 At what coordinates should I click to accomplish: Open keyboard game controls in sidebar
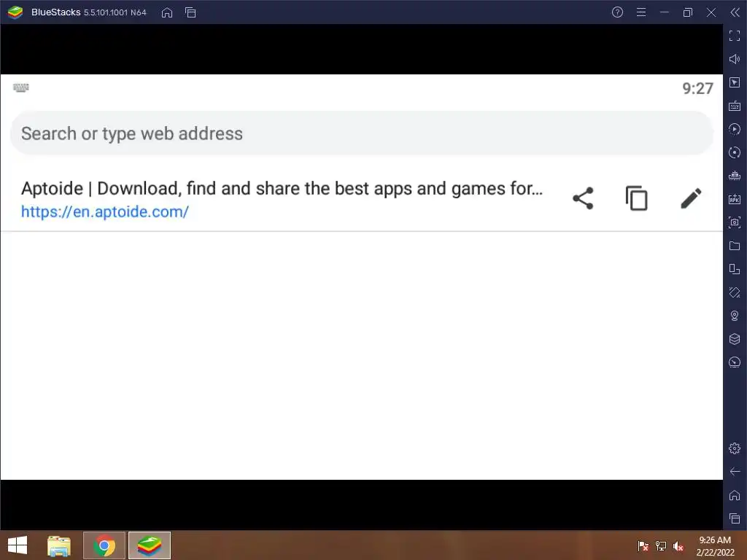(x=735, y=106)
